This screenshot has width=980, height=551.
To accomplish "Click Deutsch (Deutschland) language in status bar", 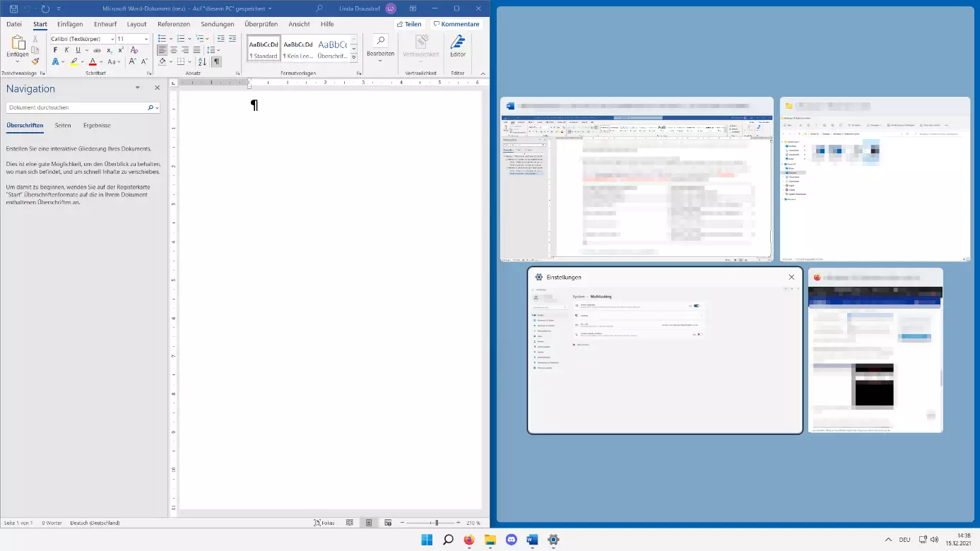I will (x=95, y=523).
